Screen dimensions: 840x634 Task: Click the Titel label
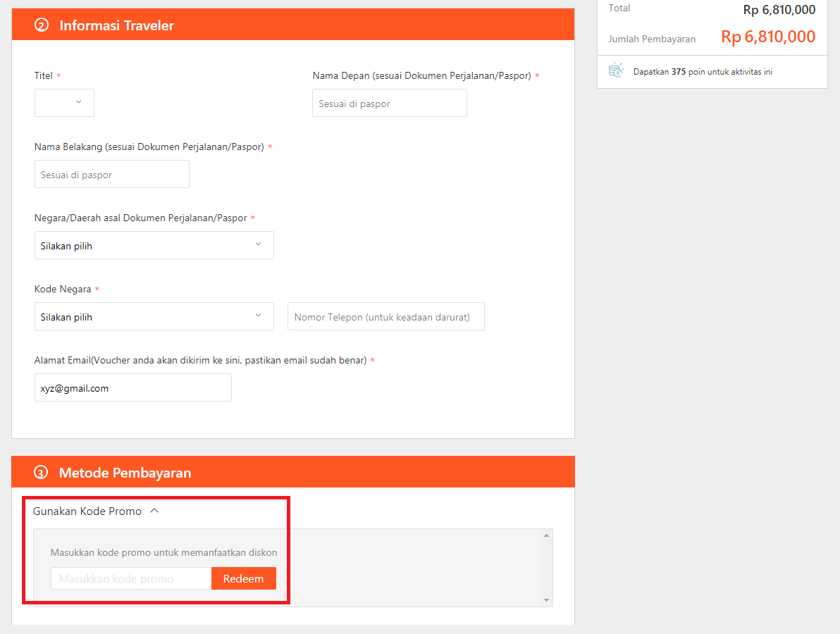point(44,75)
